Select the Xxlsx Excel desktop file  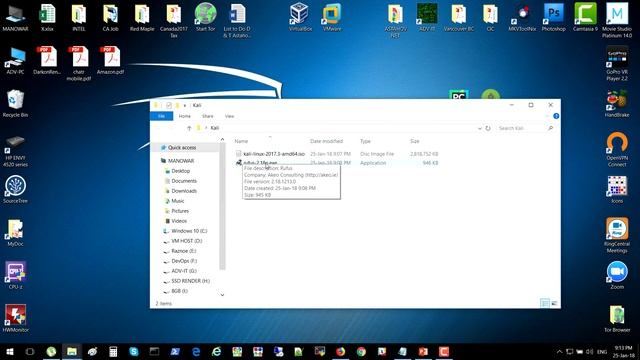[47, 17]
